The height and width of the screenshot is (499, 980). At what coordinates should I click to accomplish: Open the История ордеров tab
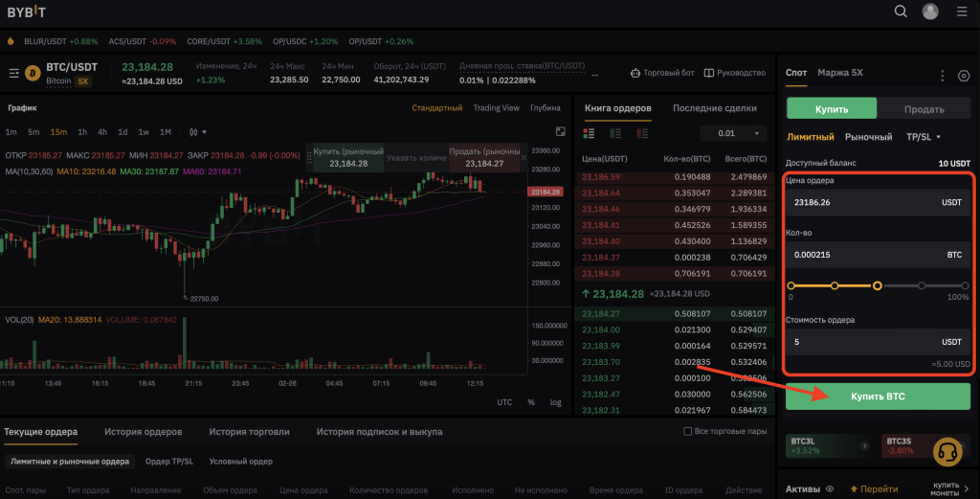[144, 432]
